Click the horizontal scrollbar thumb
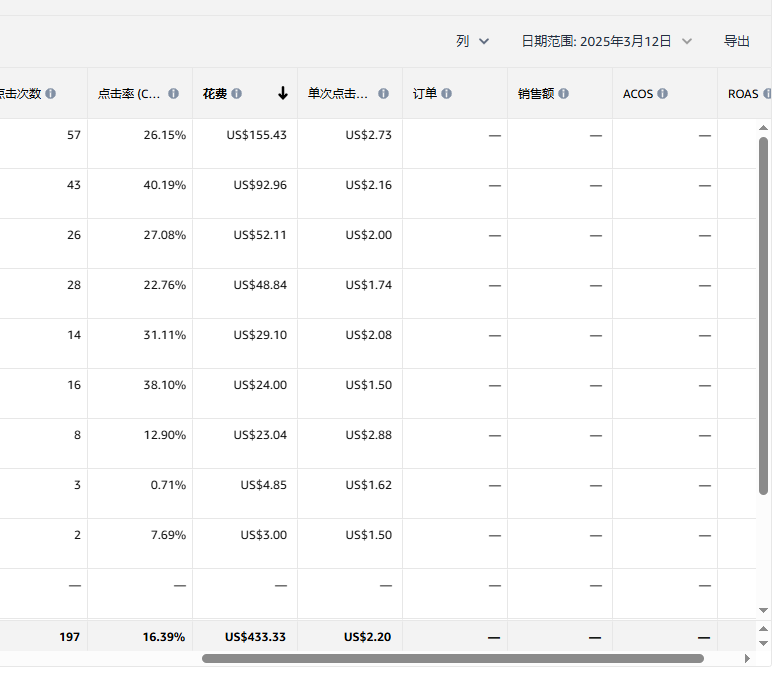 [453, 658]
